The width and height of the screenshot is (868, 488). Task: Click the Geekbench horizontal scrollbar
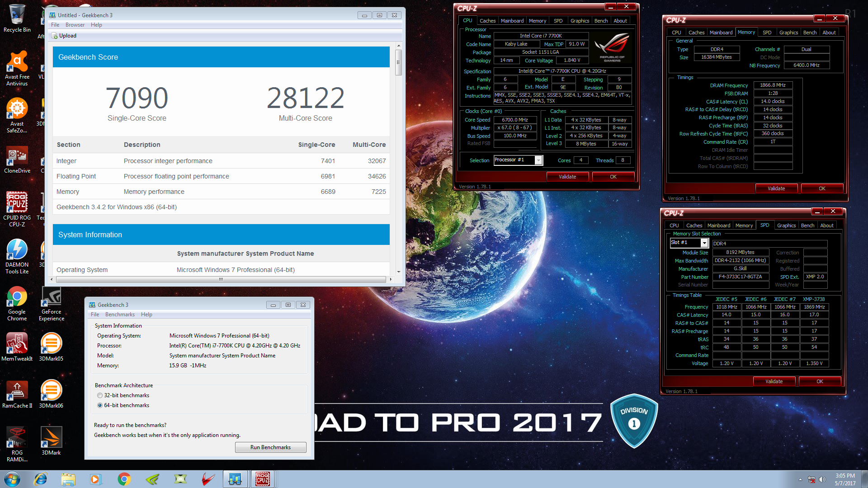[221, 279]
